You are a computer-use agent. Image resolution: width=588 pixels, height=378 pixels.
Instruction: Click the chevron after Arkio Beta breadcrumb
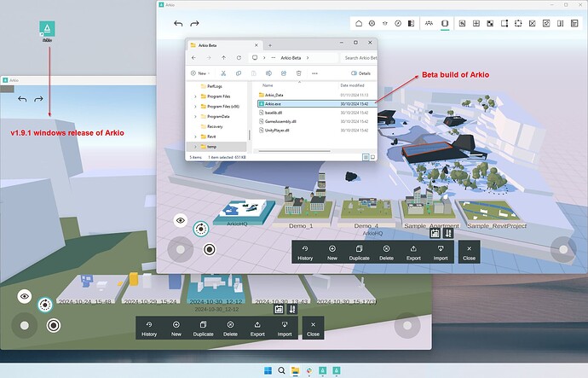click(308, 58)
